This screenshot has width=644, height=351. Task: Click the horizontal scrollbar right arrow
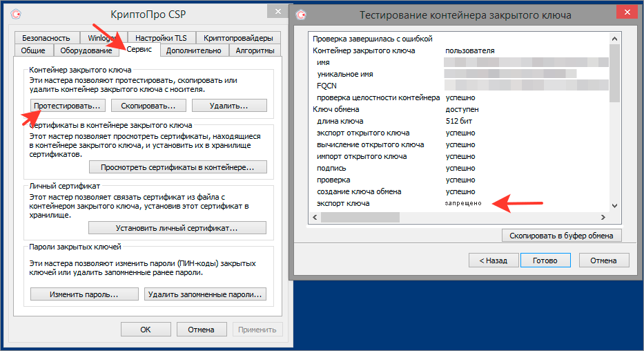click(x=603, y=218)
